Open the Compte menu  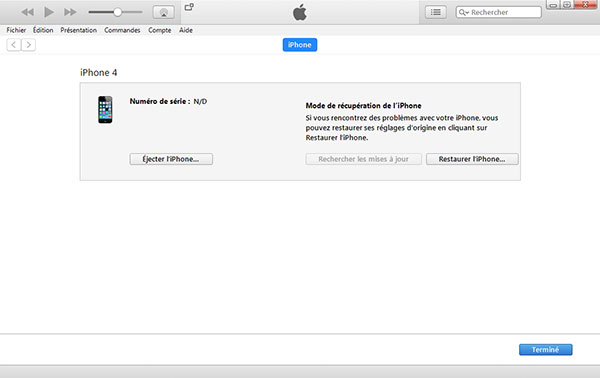click(160, 30)
